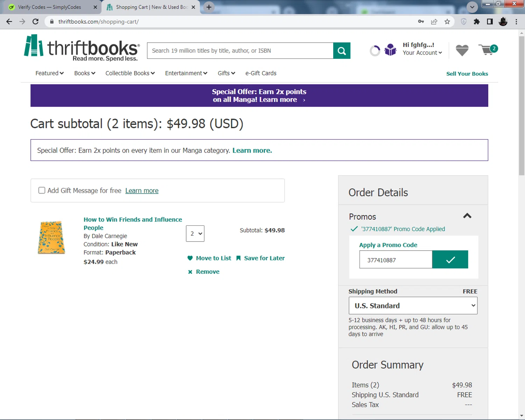Click the scrollbar up arrow

click(521, 33)
